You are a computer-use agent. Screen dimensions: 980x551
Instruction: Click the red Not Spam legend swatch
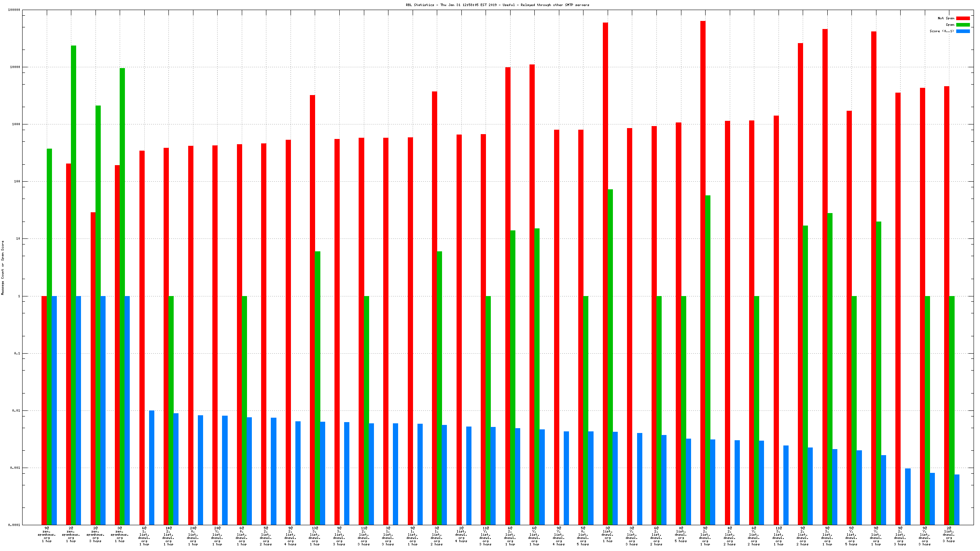(x=963, y=18)
